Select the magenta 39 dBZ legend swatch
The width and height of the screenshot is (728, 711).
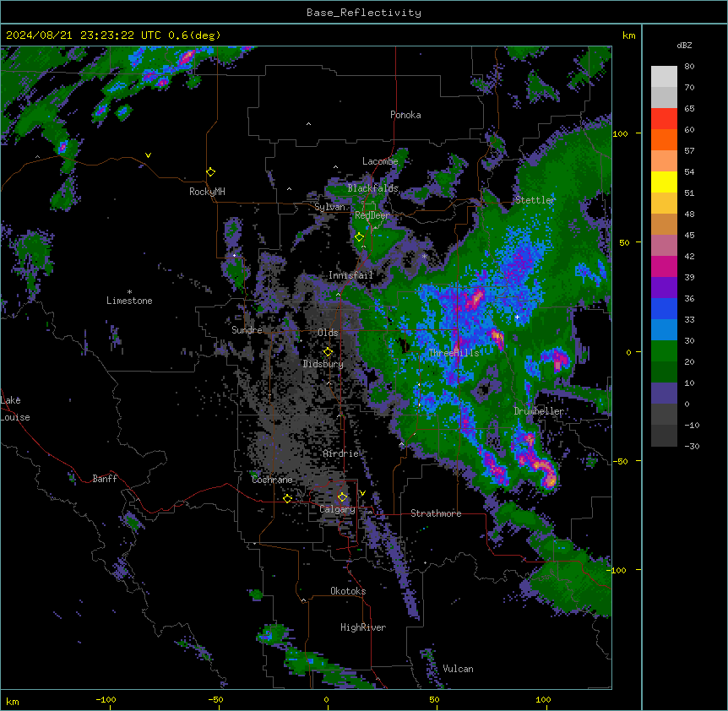click(x=664, y=266)
